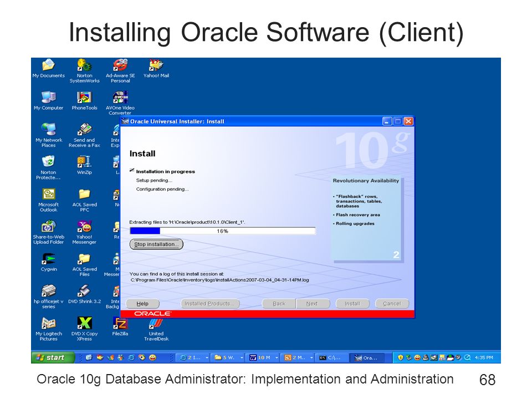
Task: Expand the '2 I...' Internet Explorer taskbar group
Action: (x=193, y=357)
